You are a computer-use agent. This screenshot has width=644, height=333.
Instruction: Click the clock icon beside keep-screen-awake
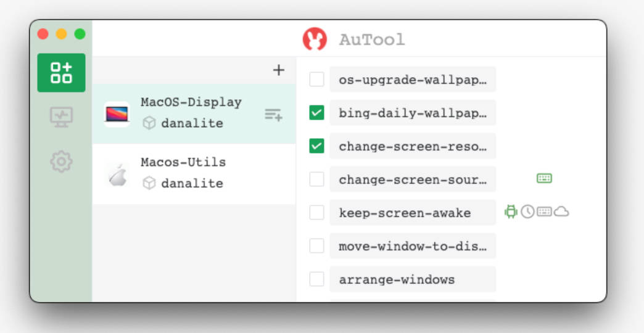point(527,212)
